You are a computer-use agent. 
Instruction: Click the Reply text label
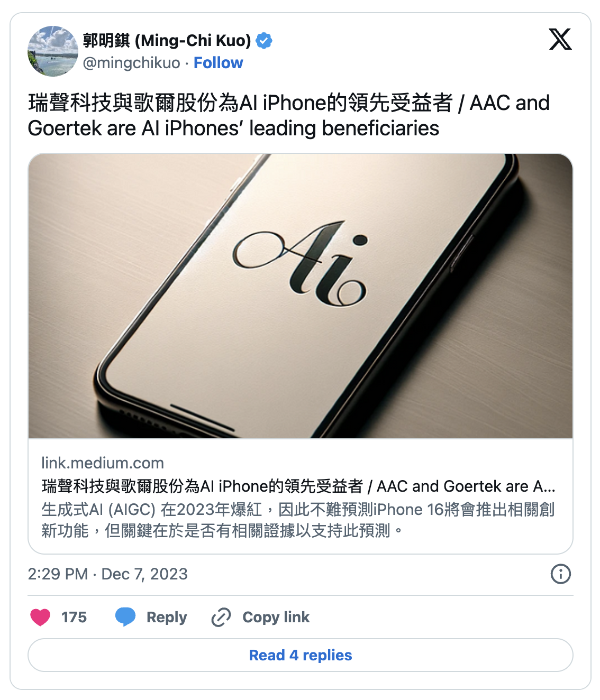[167, 617]
